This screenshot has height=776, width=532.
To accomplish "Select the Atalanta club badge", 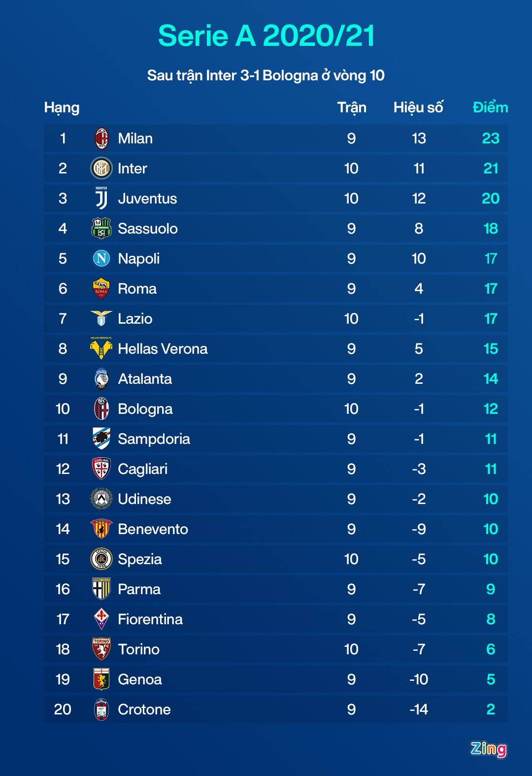I will coord(101,379).
